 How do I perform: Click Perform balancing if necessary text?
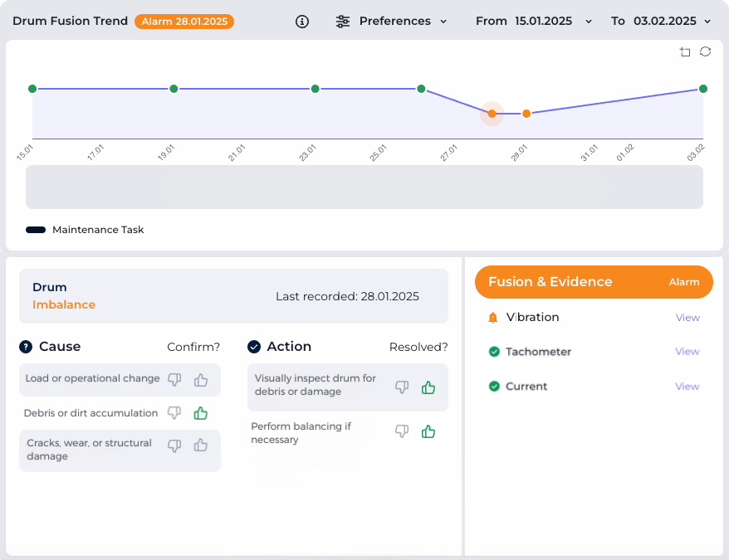click(301, 433)
